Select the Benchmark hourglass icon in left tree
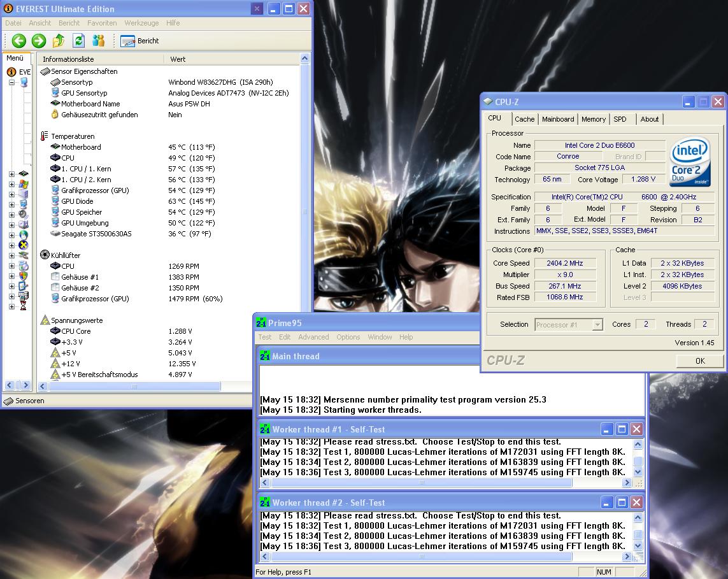This screenshot has height=579, width=728. coord(23,306)
